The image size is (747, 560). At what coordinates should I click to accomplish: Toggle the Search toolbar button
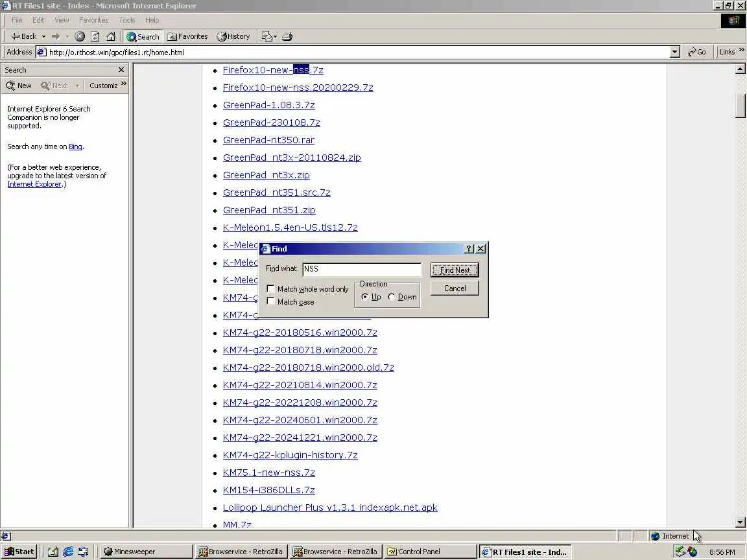coord(143,36)
